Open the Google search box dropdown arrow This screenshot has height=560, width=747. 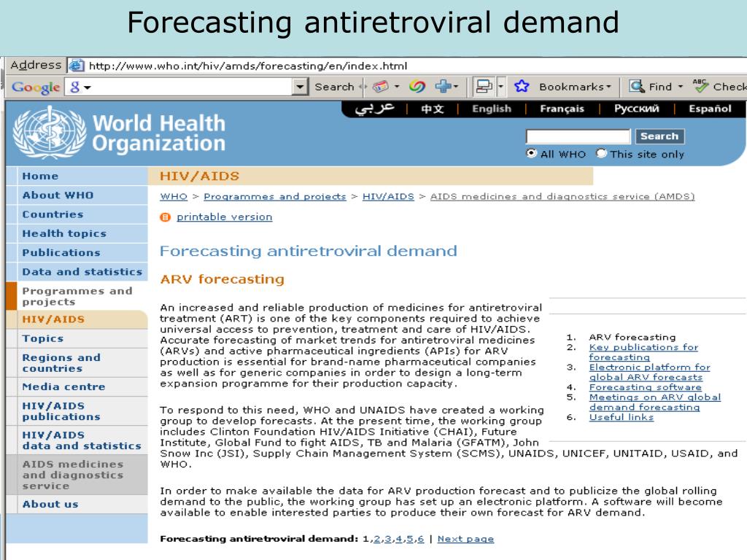(x=300, y=87)
